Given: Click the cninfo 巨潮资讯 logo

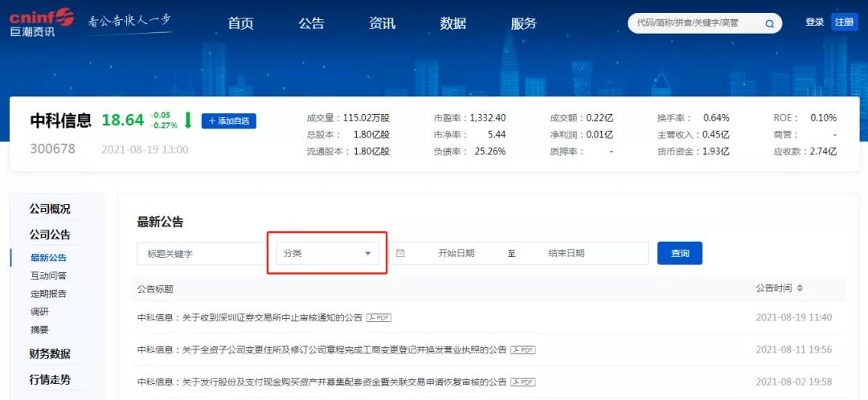Looking at the screenshot, I should tap(42, 22).
